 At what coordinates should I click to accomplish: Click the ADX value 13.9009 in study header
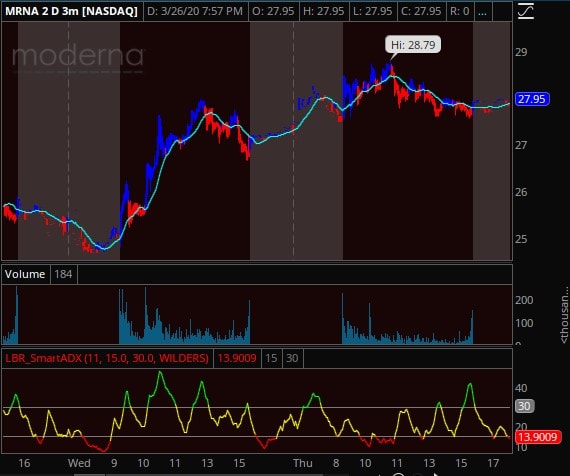(237, 358)
